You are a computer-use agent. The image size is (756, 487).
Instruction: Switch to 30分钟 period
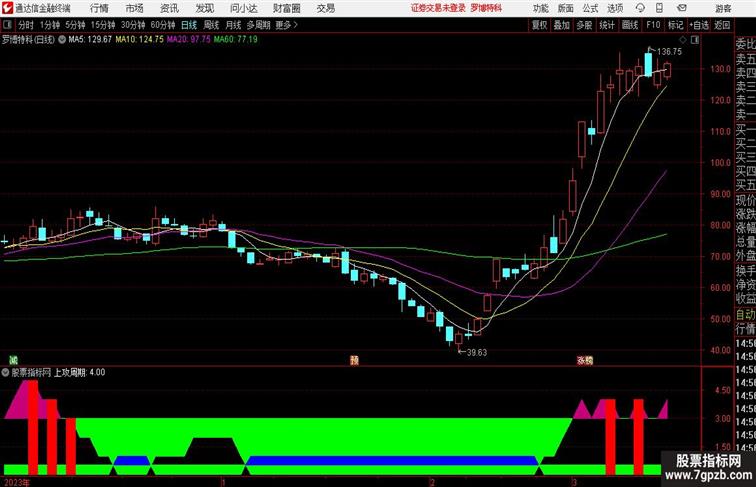pos(133,25)
